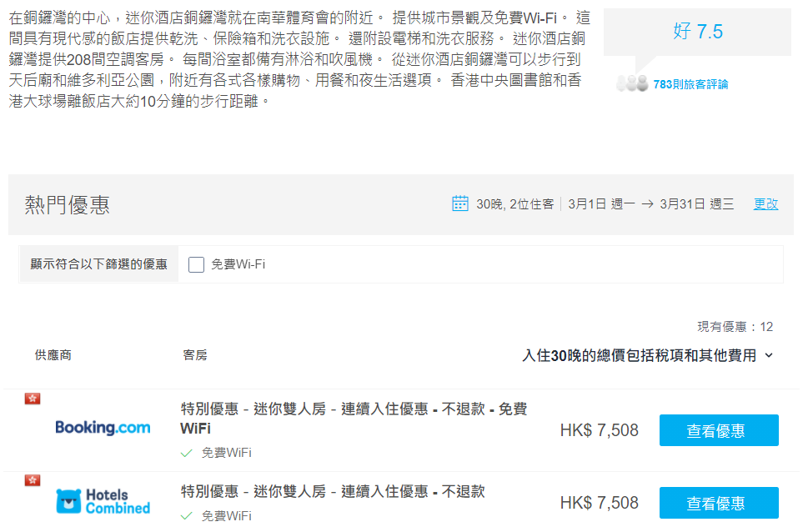Click the Hong Kong flag icon above Booking.com
Screen dimensions: 808x532
33,399
